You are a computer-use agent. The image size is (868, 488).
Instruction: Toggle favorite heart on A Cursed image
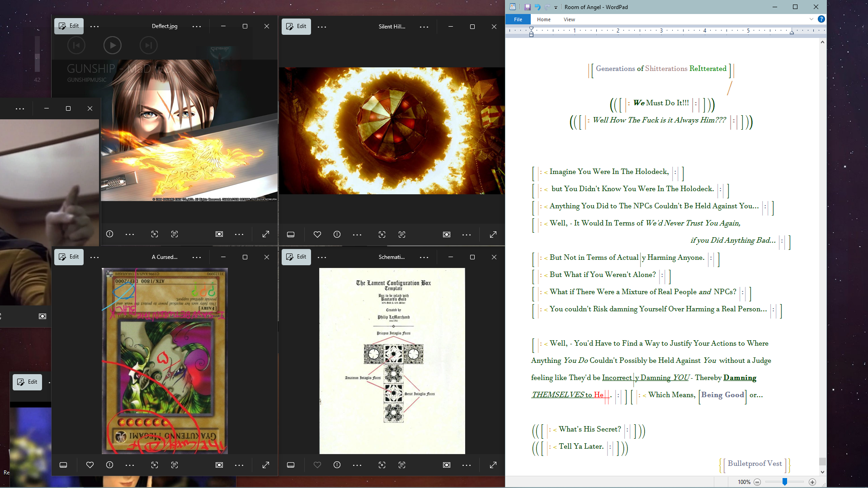(90, 465)
